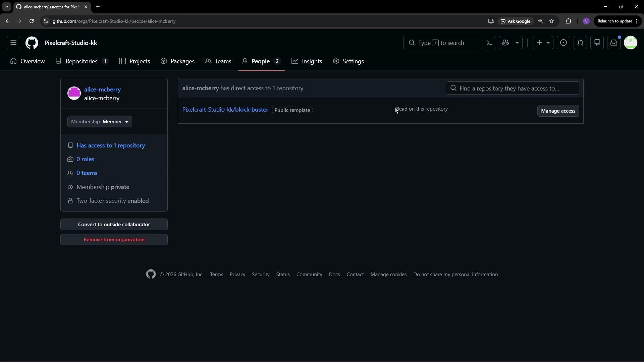
Task: Open the footer Privacy link
Action: [x=237, y=275]
